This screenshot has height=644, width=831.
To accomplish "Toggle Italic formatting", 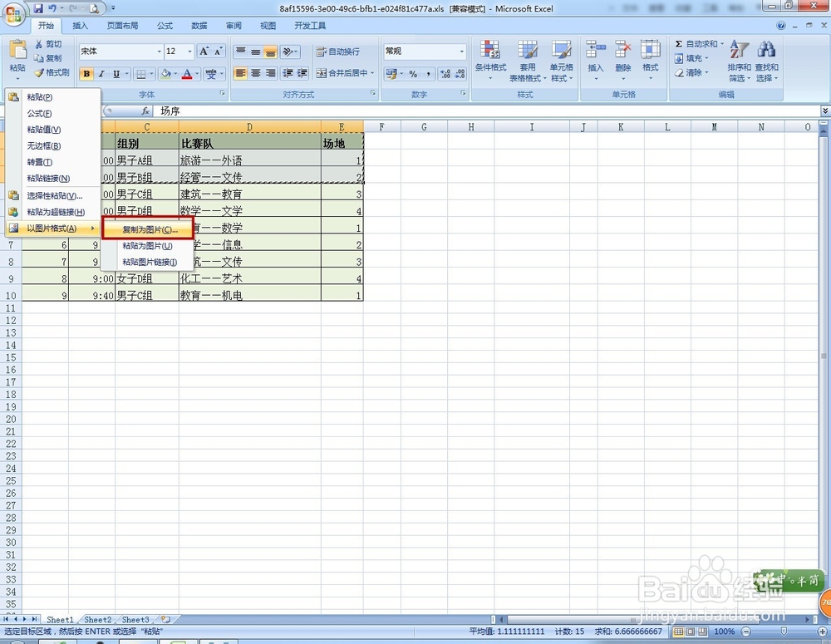I will point(101,74).
